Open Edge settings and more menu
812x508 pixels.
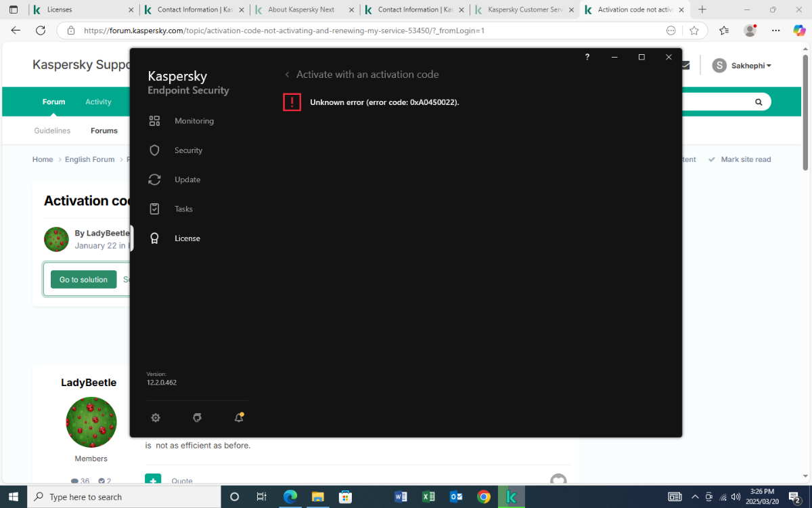click(x=775, y=30)
